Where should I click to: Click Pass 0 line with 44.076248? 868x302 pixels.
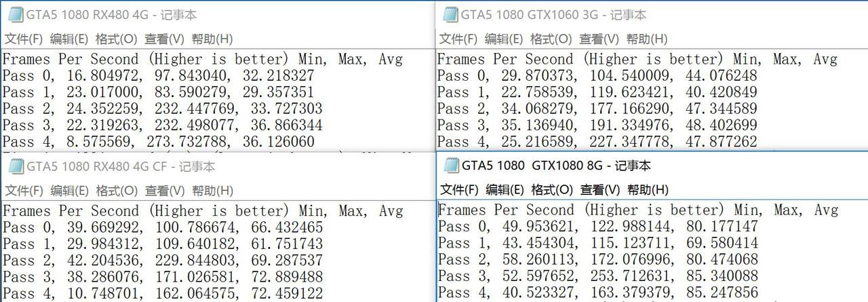pos(597,75)
